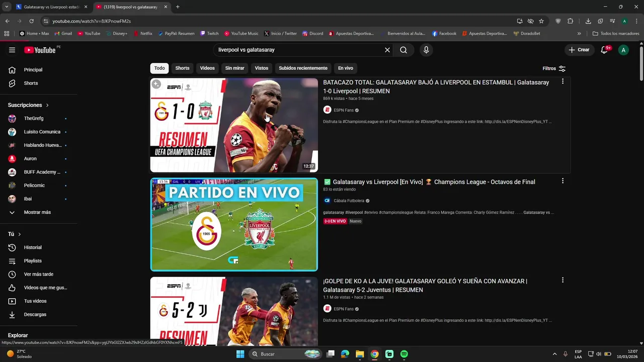Select the Todo filter chip
This screenshot has width=644, height=362.
[159, 68]
